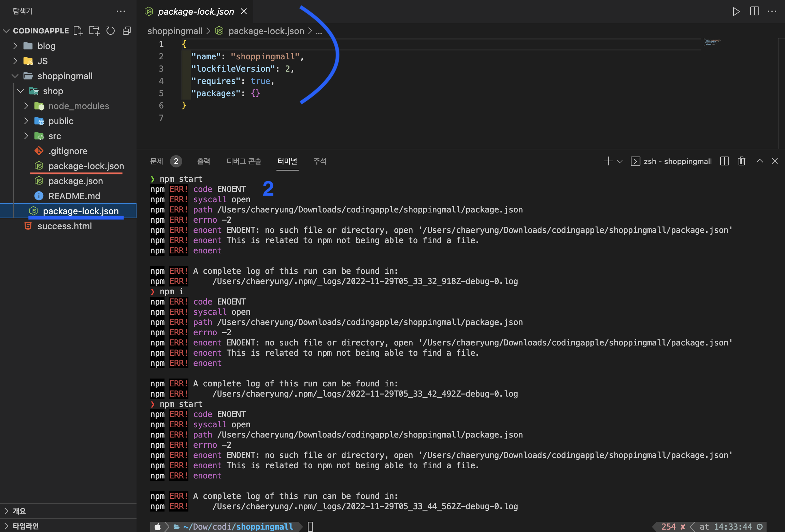This screenshot has height=532, width=785.
Task: Close the package-lock.json editor tab
Action: point(244,11)
